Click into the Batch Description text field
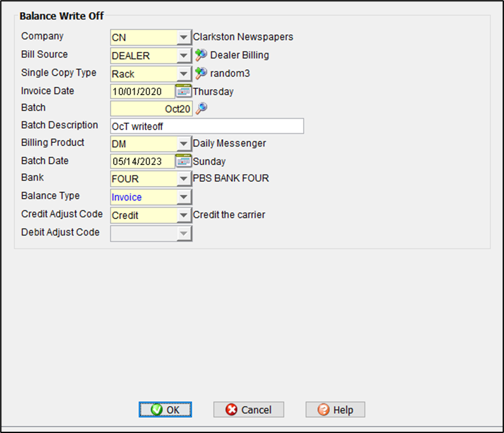The image size is (504, 433). coord(207,126)
